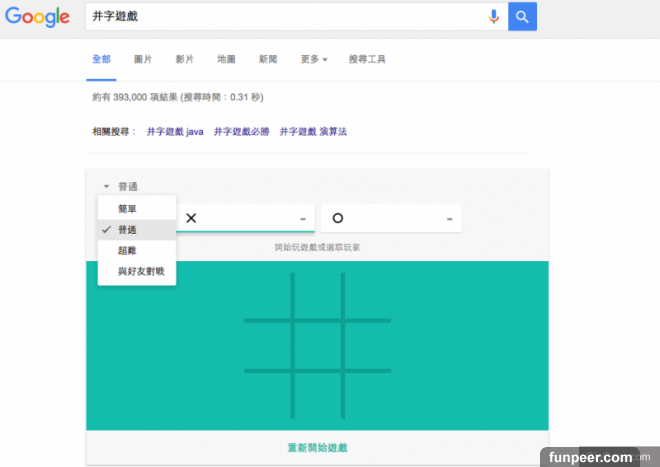This screenshot has width=660, height=467.
Task: Select the X player card
Action: pyautogui.click(x=246, y=218)
